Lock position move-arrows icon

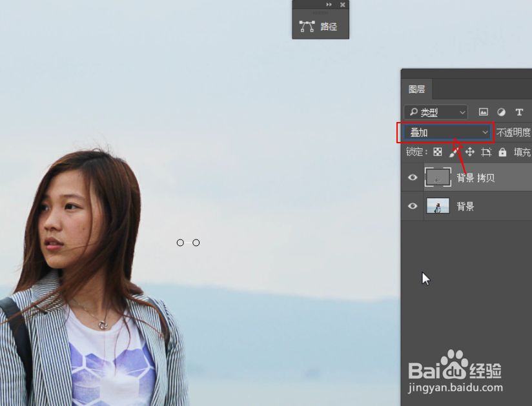point(469,152)
